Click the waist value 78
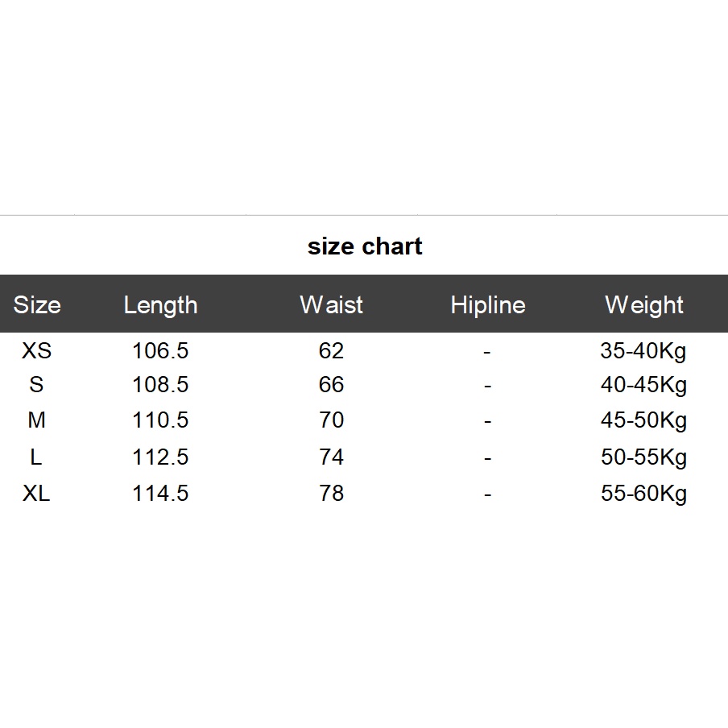This screenshot has height=728, width=728. coord(331,493)
